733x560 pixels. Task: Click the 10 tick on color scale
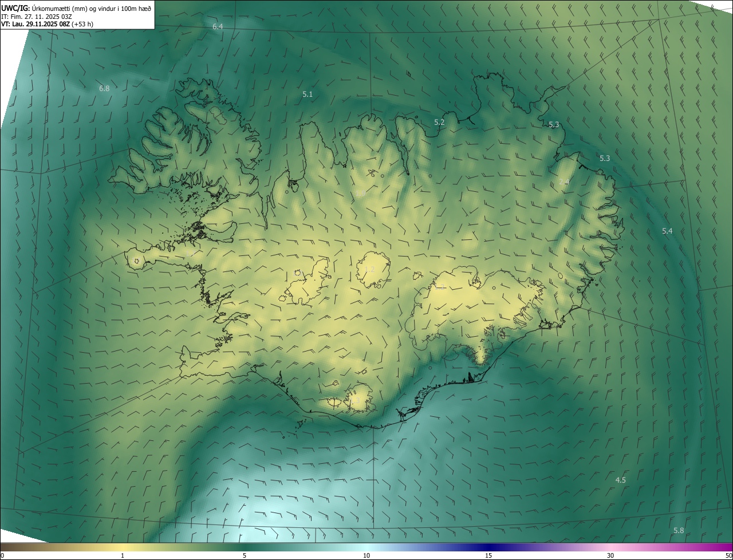366,555
